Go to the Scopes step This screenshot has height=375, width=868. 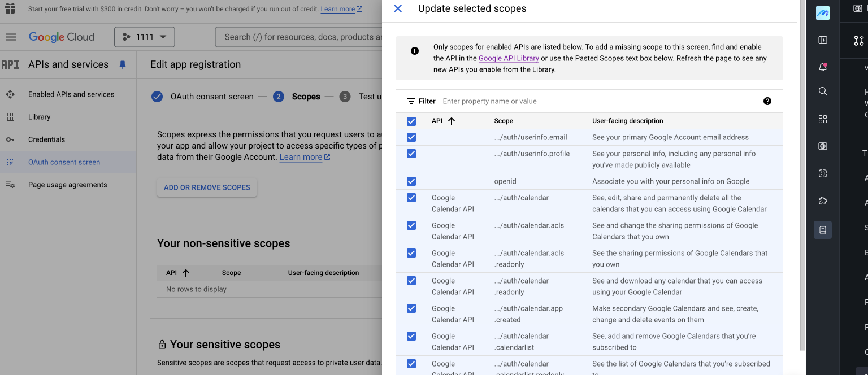pyautogui.click(x=306, y=97)
